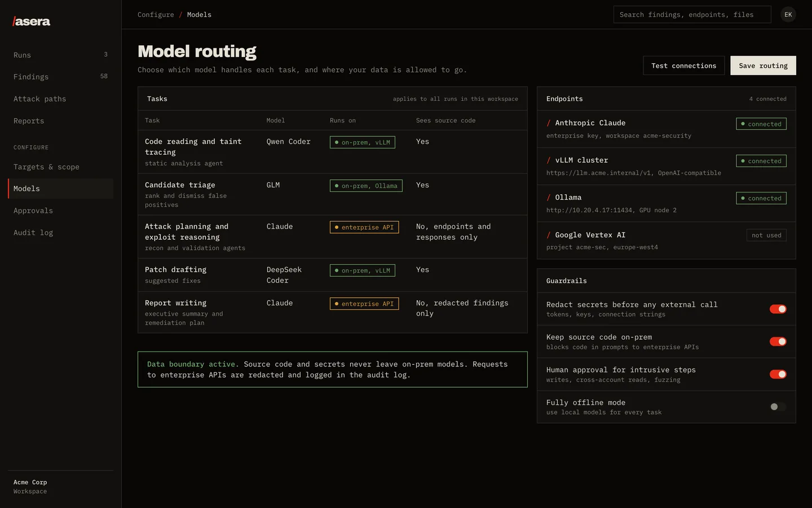This screenshot has width=812, height=508.
Task: Click connected status for vLLM cluster
Action: click(x=761, y=161)
